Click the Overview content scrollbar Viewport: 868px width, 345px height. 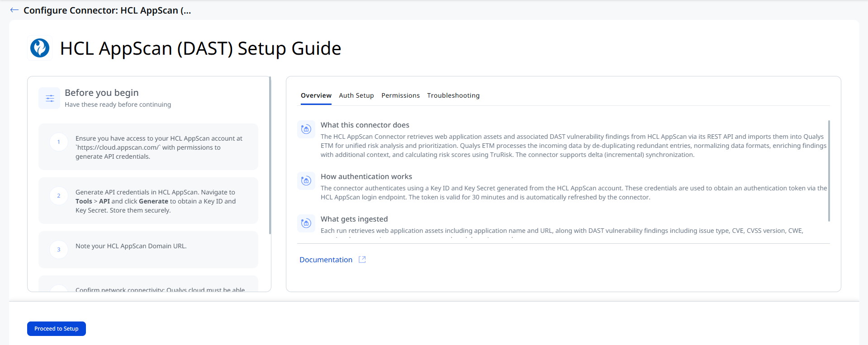point(829,171)
